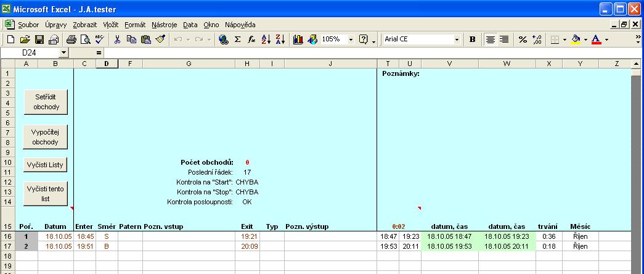The width and height of the screenshot is (644, 274).
Task: Sort ascending with A-Z icon
Action: 266,39
